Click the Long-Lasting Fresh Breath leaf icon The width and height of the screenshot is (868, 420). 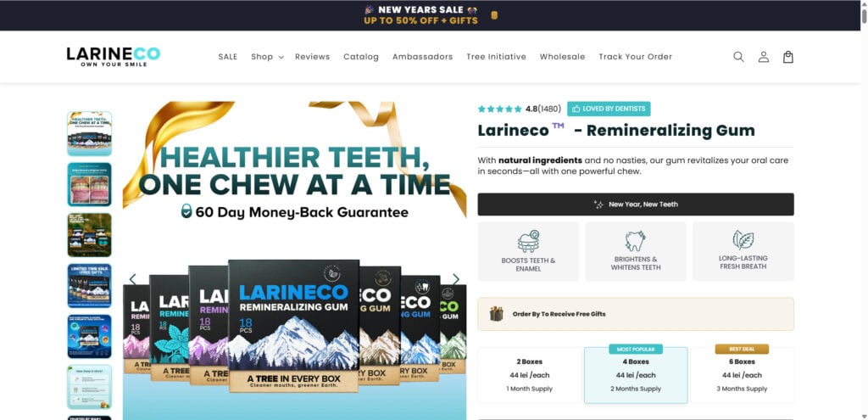coord(743,240)
